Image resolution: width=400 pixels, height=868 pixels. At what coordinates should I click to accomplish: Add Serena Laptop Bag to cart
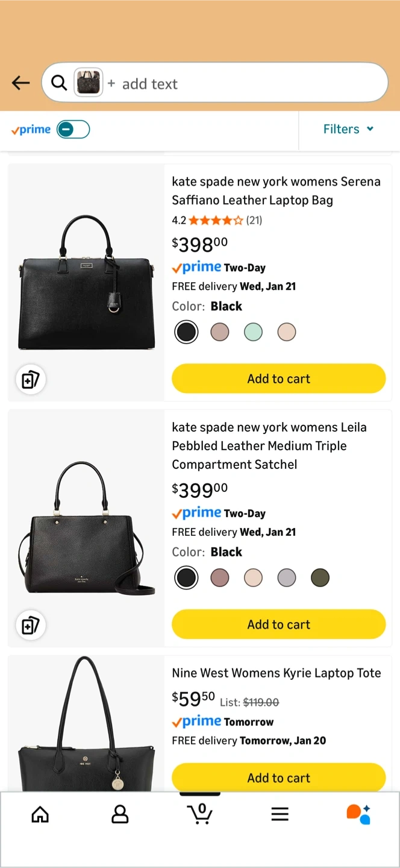click(278, 379)
